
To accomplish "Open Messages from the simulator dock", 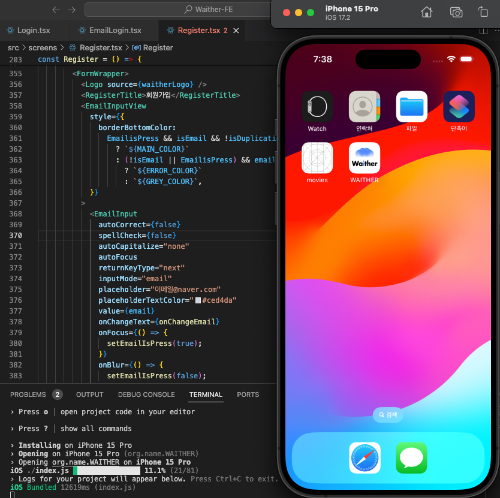I will 411,458.
